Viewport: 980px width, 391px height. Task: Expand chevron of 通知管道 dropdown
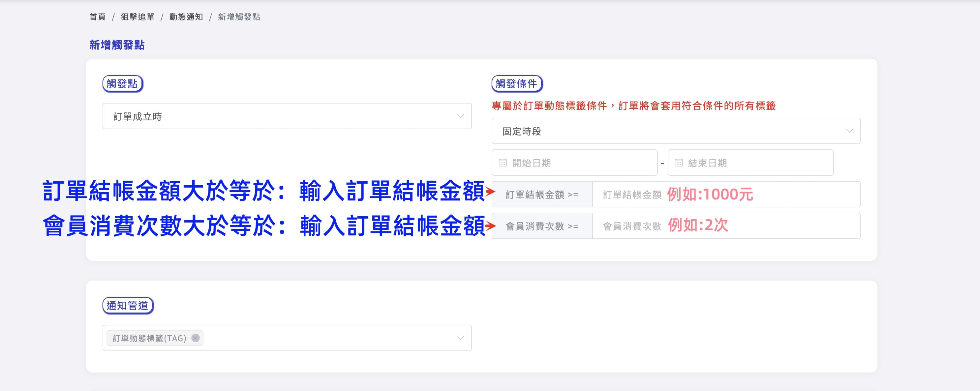(x=460, y=338)
